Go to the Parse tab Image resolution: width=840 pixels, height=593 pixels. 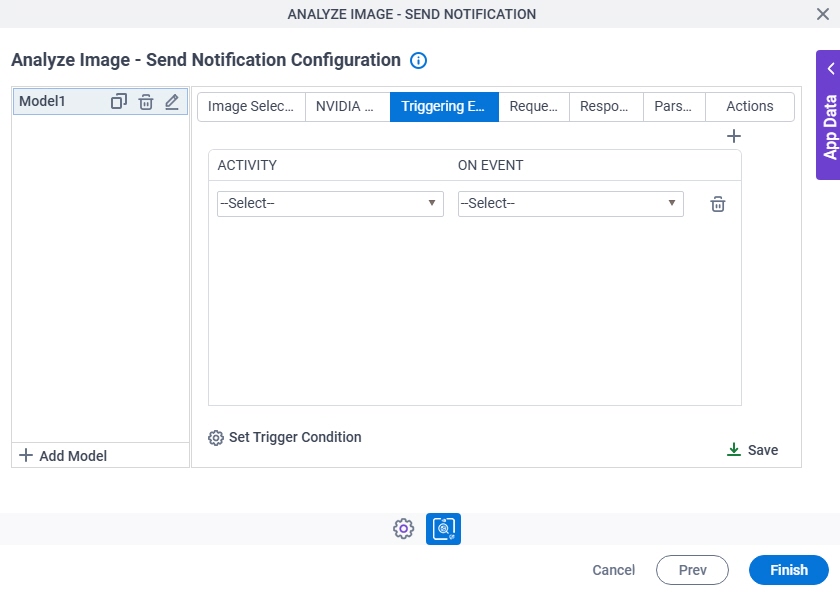(674, 107)
